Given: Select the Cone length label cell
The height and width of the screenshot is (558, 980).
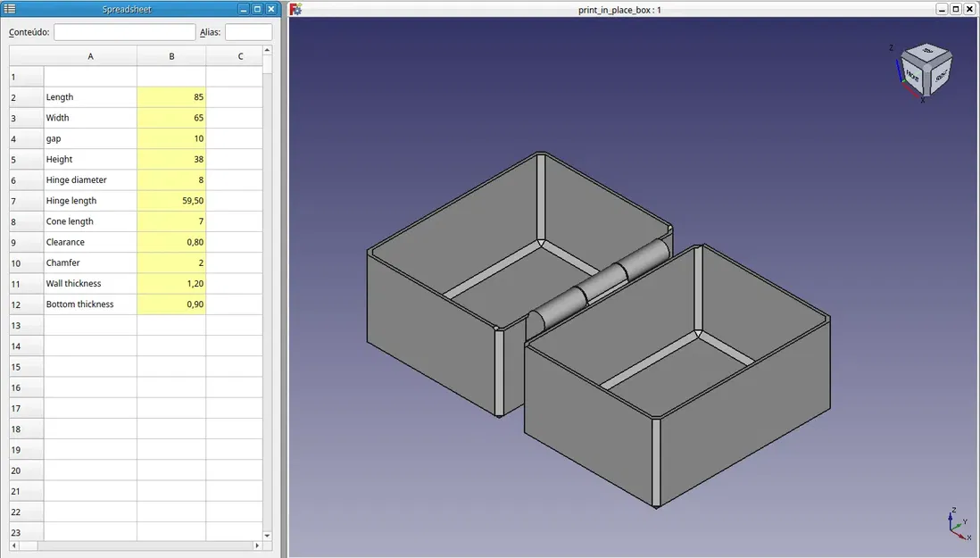Looking at the screenshot, I should [x=91, y=221].
